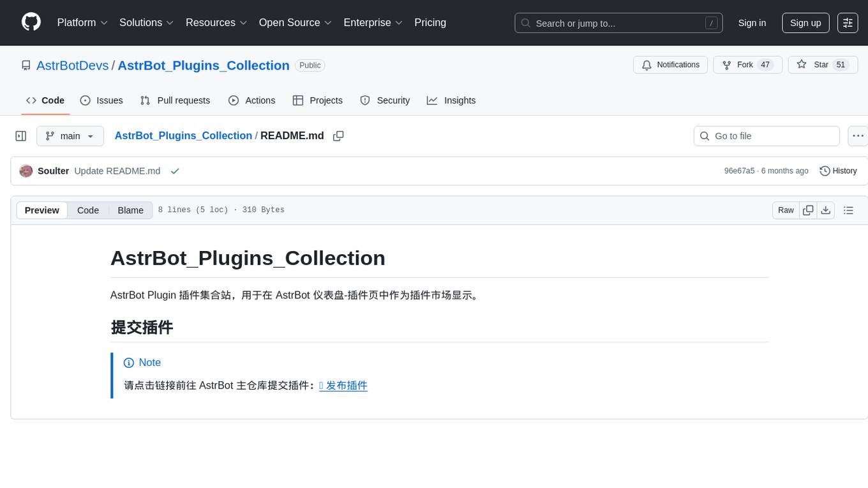
Task: Open the Actions tab
Action: point(251,100)
